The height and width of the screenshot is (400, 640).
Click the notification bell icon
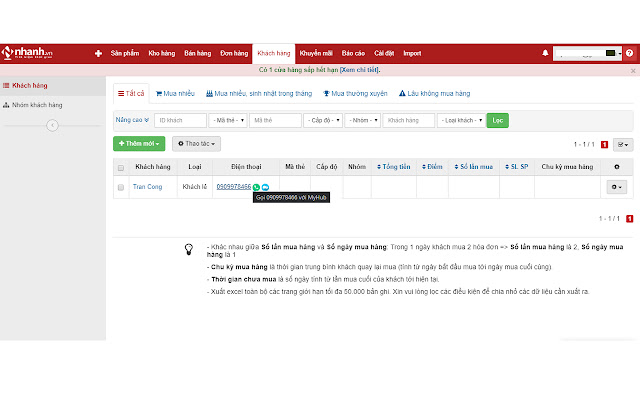545,52
